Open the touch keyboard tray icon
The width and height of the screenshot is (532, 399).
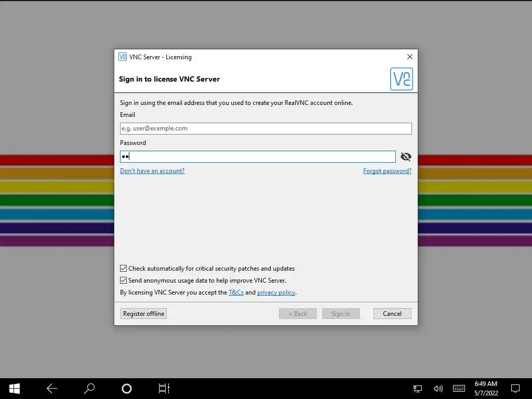click(x=459, y=389)
